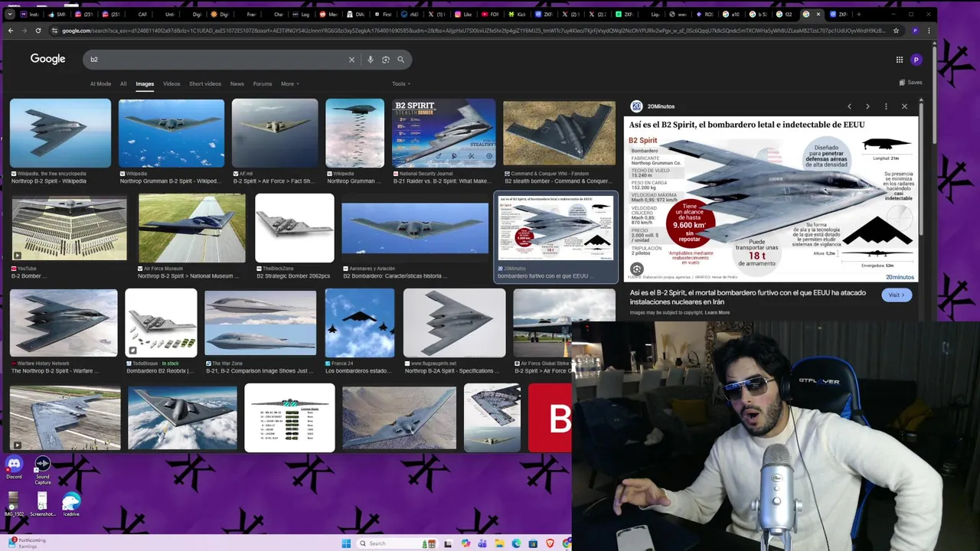The width and height of the screenshot is (980, 551).
Task: Switch to the Forums tab
Action: (263, 83)
